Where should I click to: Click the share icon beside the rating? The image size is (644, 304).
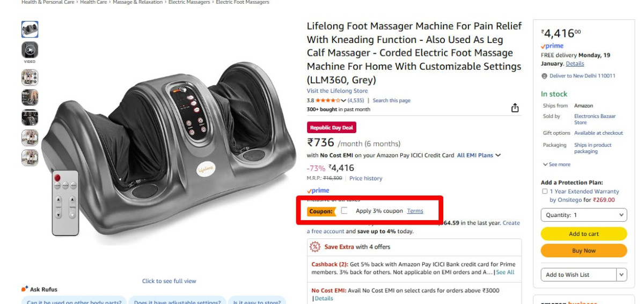(515, 108)
